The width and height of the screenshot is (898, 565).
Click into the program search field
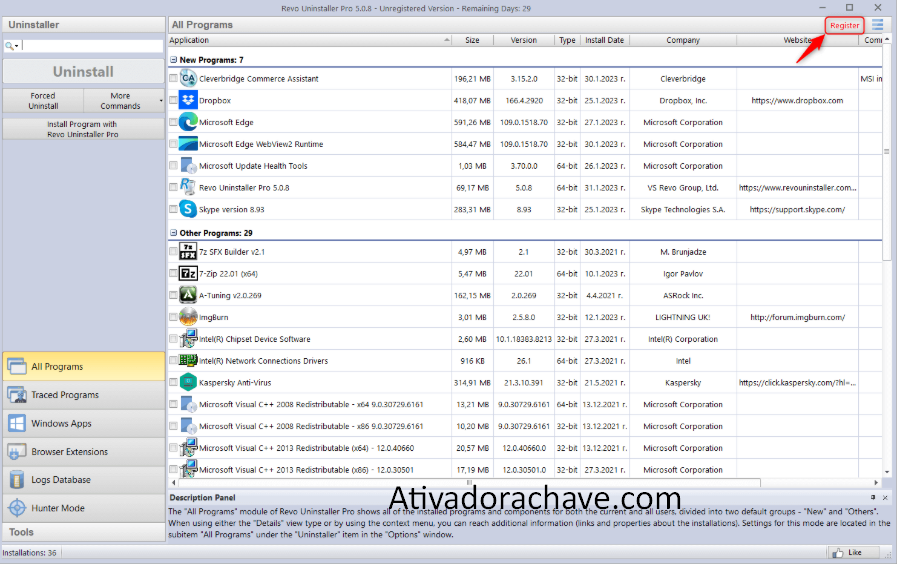click(92, 46)
